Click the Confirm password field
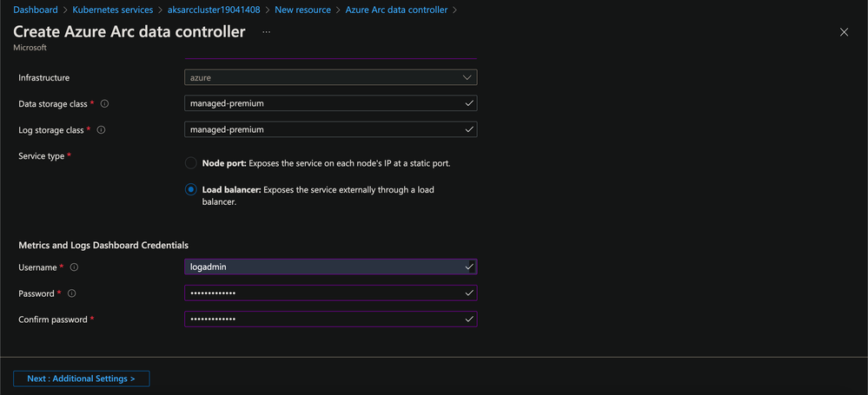Screen dimensions: 868x395 (330, 319)
